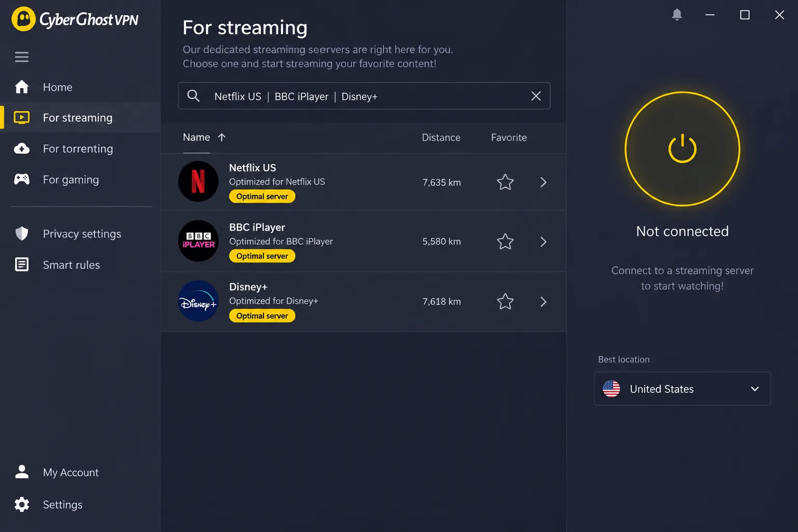Viewport: 798px width, 532px height.
Task: Sort servers by Distance column
Action: coord(441,138)
